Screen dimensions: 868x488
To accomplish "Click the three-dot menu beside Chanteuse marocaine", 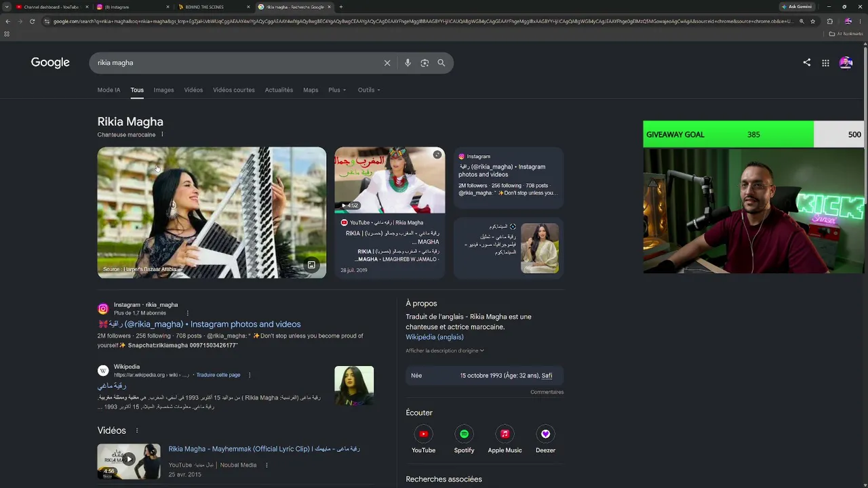I will [162, 135].
